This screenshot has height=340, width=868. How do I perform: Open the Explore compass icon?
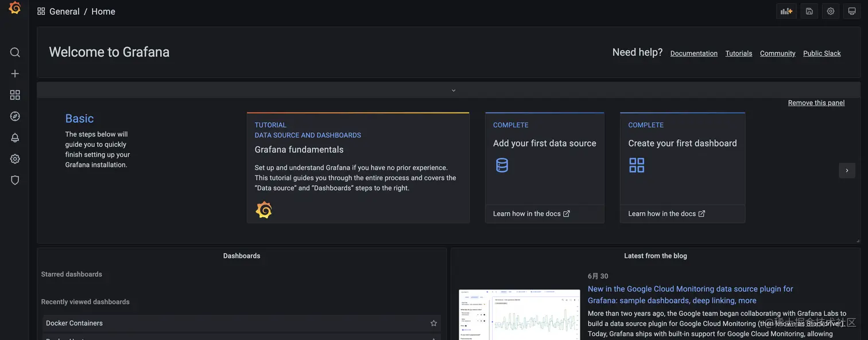(x=15, y=116)
